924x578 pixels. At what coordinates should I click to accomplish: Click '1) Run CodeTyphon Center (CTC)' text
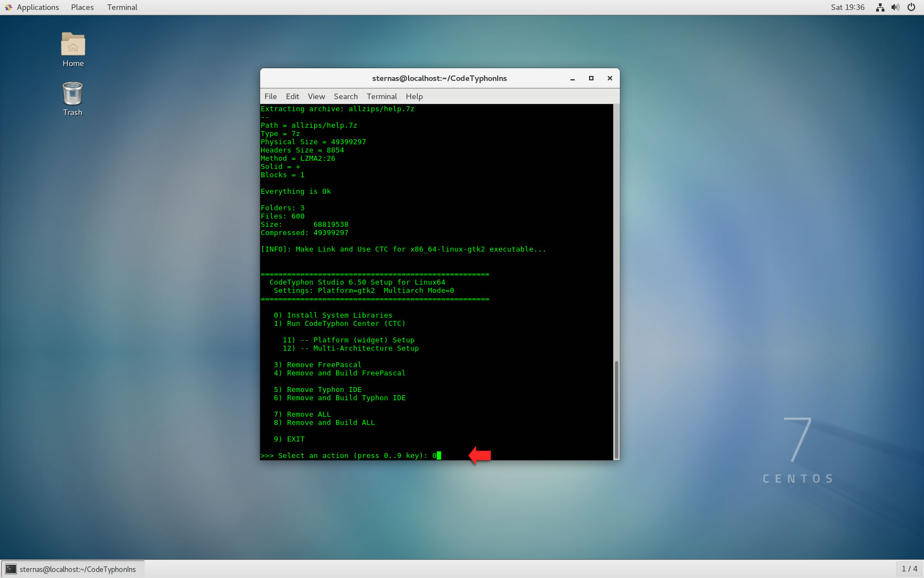[x=340, y=324]
